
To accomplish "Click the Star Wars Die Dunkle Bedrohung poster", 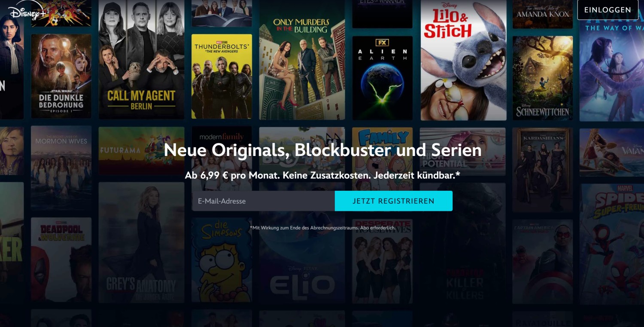I will [x=61, y=76].
